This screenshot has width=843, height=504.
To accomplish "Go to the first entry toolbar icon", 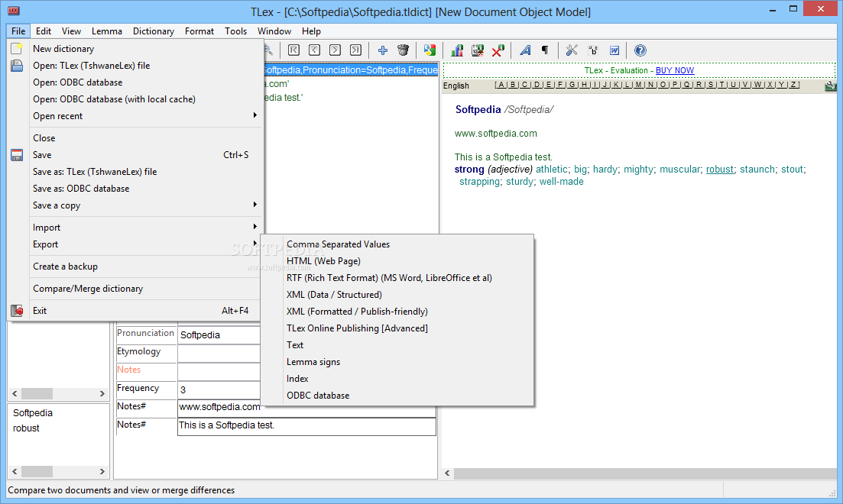I will point(293,50).
